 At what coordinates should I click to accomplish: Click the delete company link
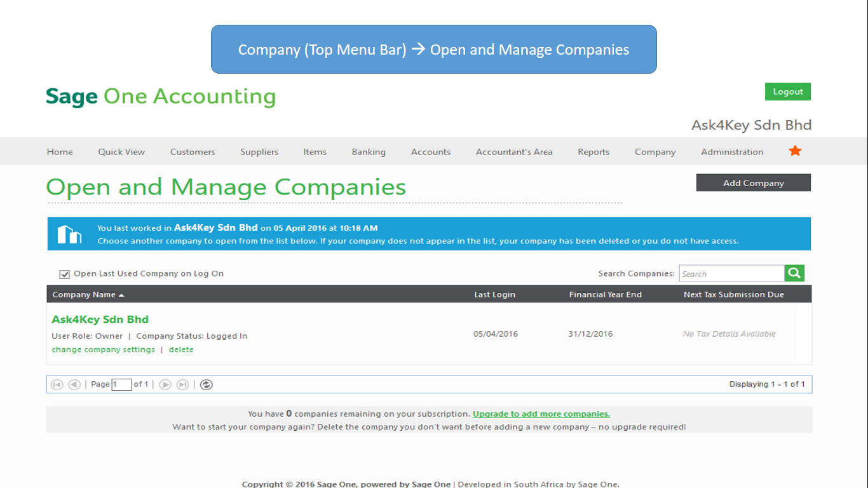[181, 349]
